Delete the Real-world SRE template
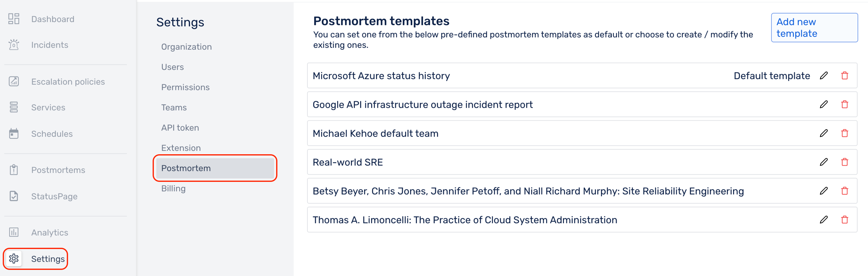The image size is (868, 276). pyautogui.click(x=845, y=162)
